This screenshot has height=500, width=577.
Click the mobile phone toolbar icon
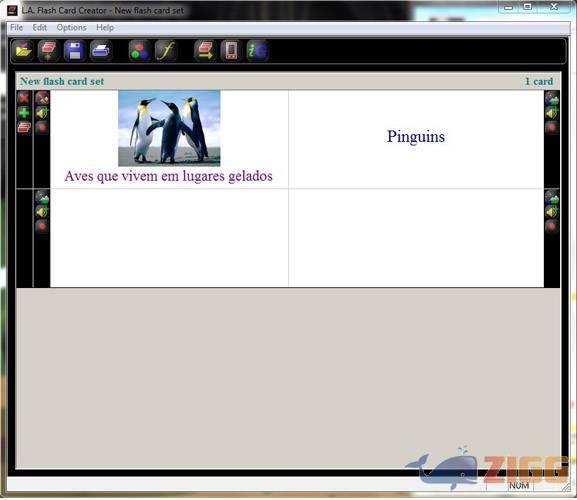[231, 51]
